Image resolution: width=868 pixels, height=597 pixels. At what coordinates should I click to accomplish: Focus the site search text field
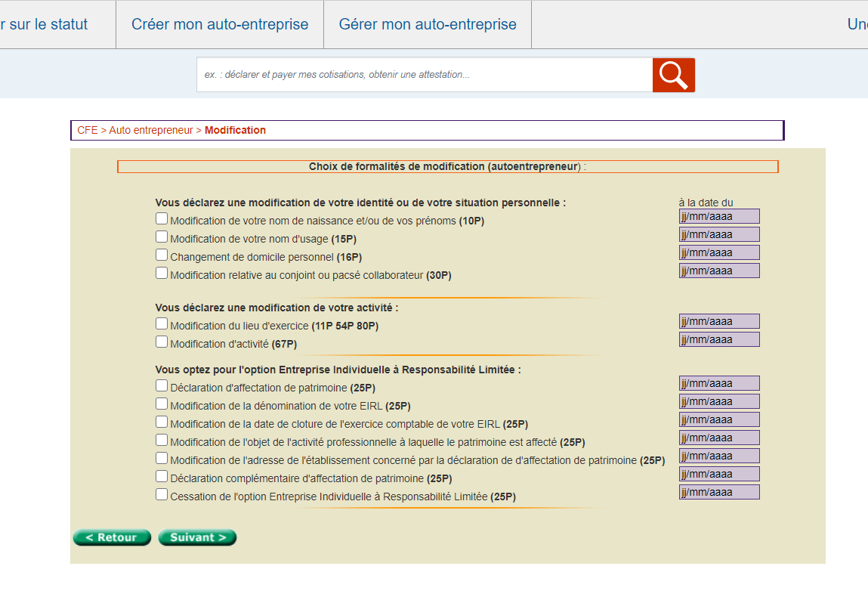pos(425,75)
